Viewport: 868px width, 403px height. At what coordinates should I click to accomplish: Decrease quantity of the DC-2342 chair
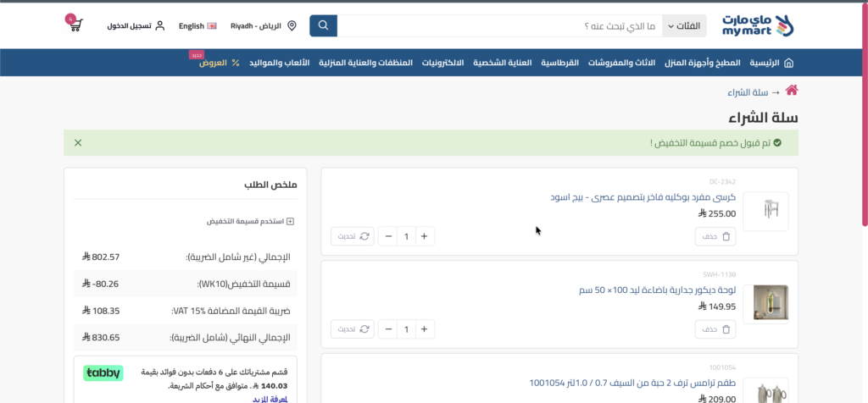tap(388, 236)
